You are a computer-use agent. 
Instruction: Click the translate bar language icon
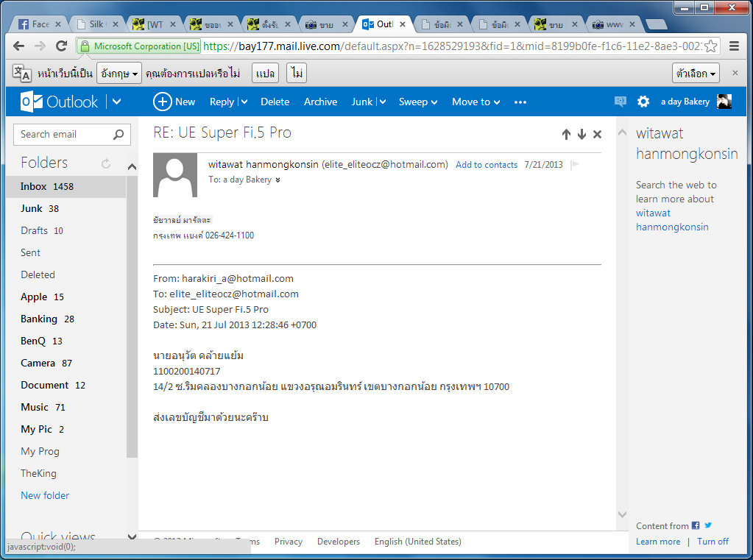21,73
